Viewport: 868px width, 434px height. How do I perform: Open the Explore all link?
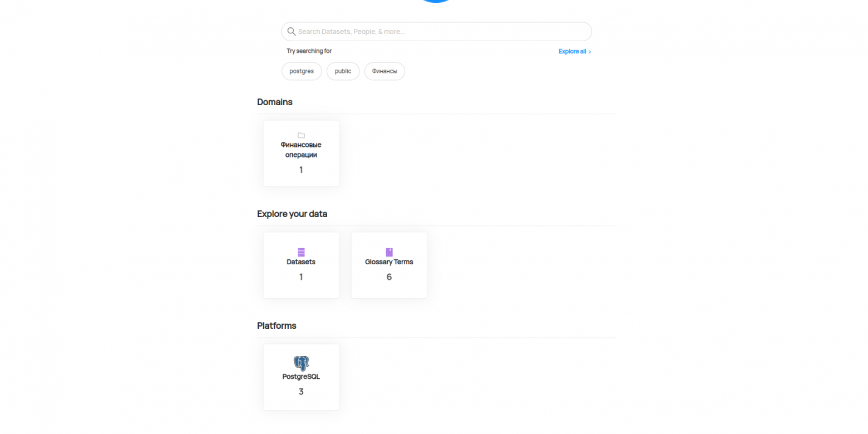point(572,51)
